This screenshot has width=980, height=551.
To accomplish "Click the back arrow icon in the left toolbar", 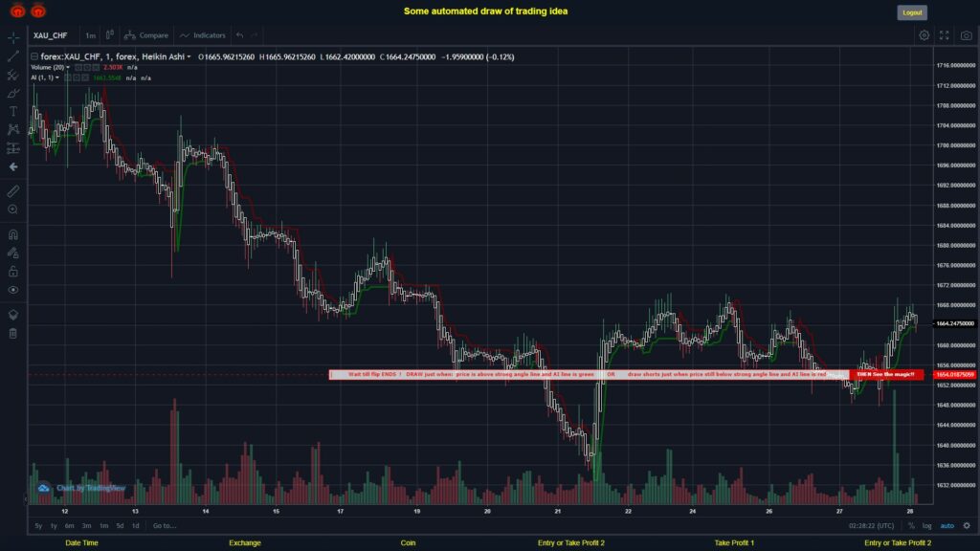I will [13, 166].
